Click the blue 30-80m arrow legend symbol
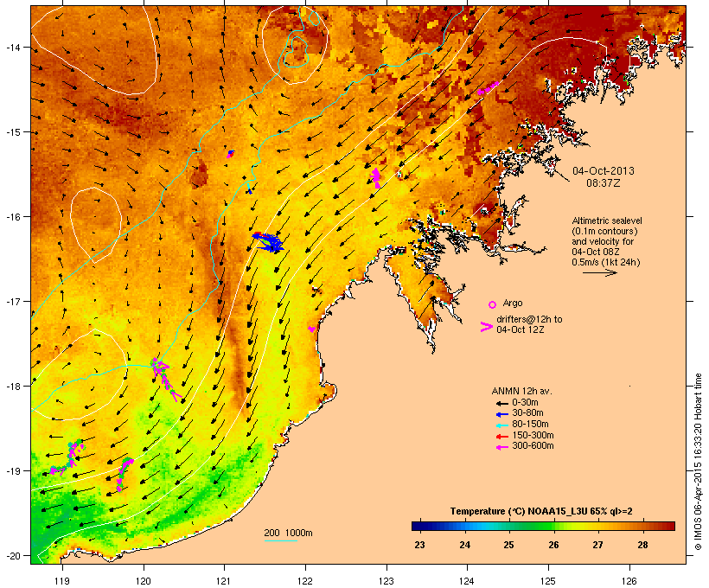 (501, 414)
